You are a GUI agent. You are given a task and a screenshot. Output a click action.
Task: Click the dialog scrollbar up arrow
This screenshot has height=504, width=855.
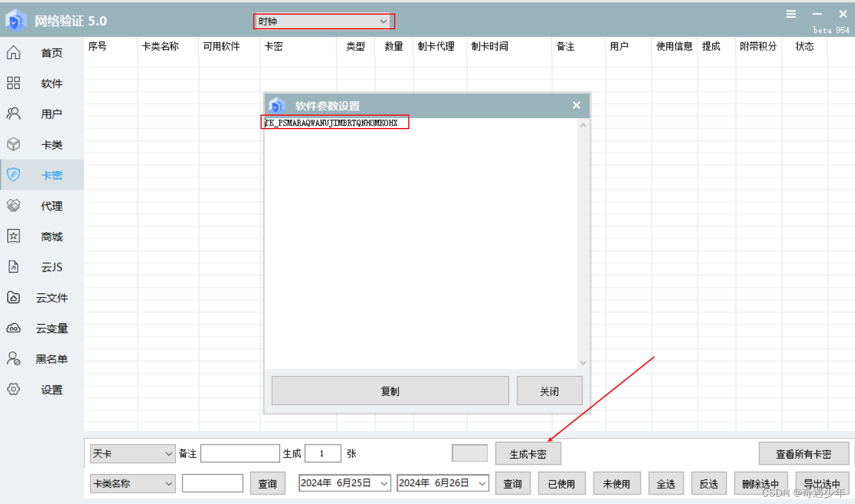[583, 125]
